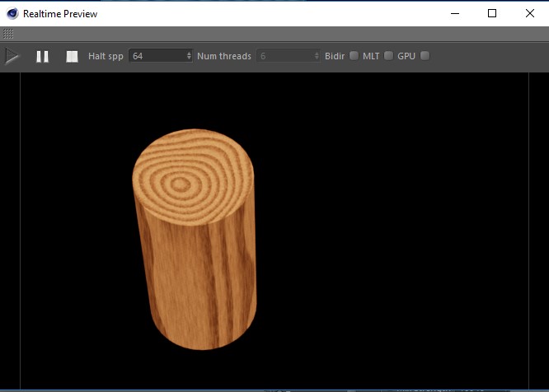
Task: Click the Num threads spinner arrows
Action: coord(317,56)
